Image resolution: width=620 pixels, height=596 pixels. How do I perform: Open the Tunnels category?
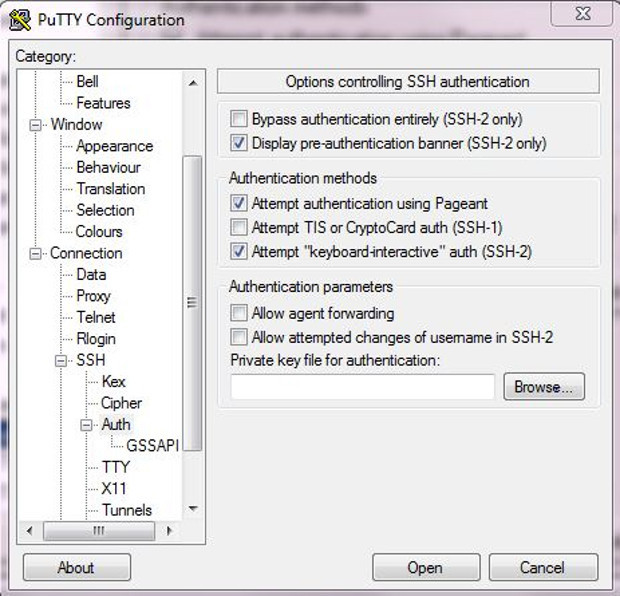[x=127, y=510]
